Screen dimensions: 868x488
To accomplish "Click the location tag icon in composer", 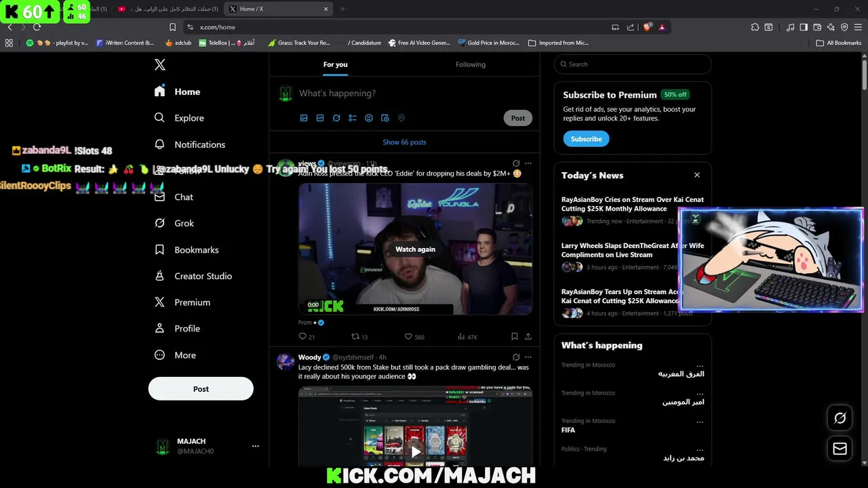I will (401, 118).
